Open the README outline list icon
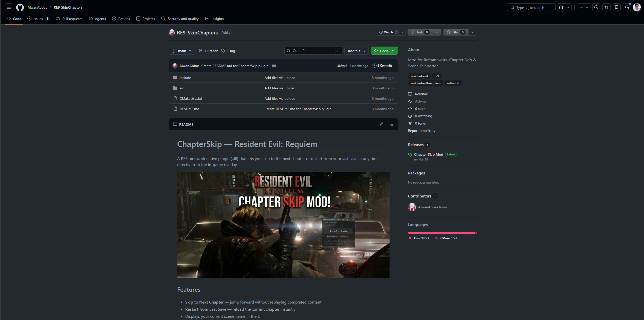 point(391,124)
